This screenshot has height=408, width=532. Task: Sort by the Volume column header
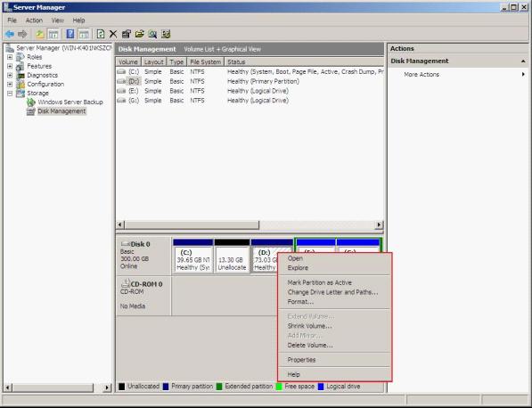(x=128, y=62)
